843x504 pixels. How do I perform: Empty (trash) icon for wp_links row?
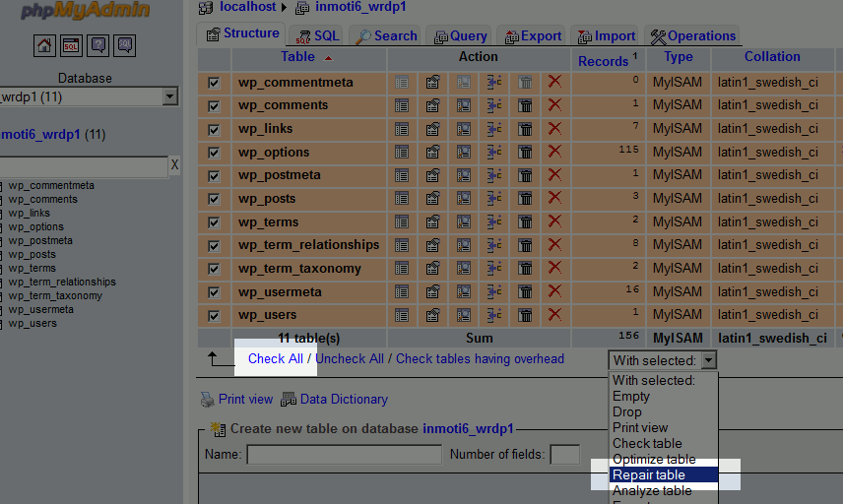coord(525,129)
